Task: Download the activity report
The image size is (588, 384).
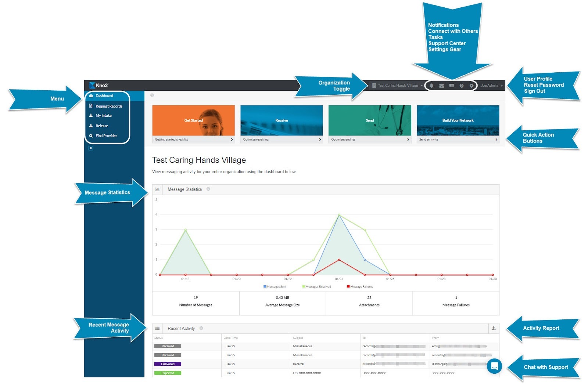Action: pyautogui.click(x=494, y=328)
